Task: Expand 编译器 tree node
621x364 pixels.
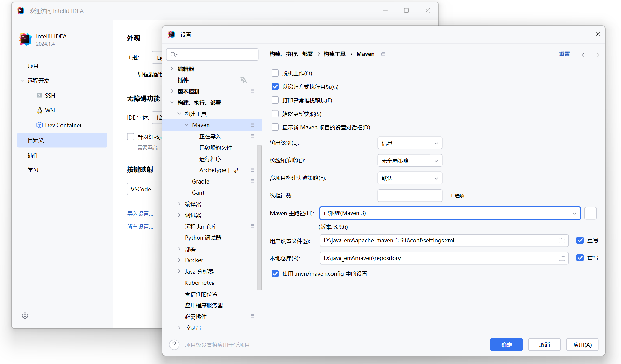Action: pos(179,204)
